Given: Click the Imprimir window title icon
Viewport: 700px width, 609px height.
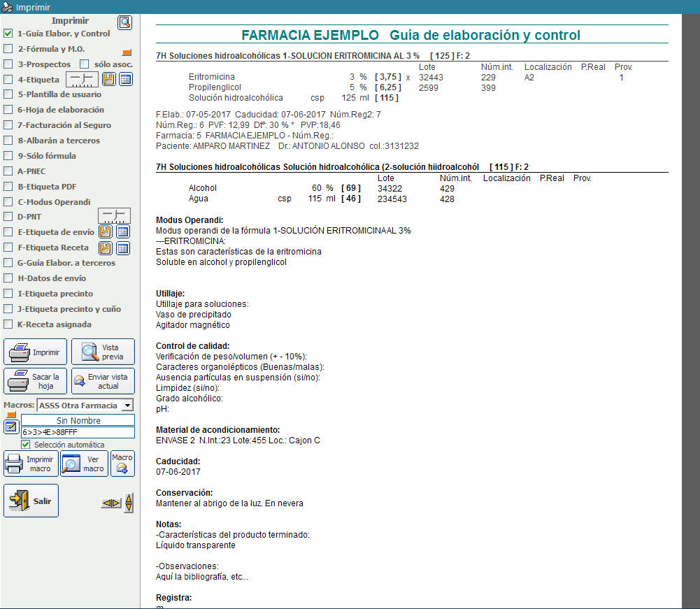Looking at the screenshot, I should pyautogui.click(x=7, y=7).
